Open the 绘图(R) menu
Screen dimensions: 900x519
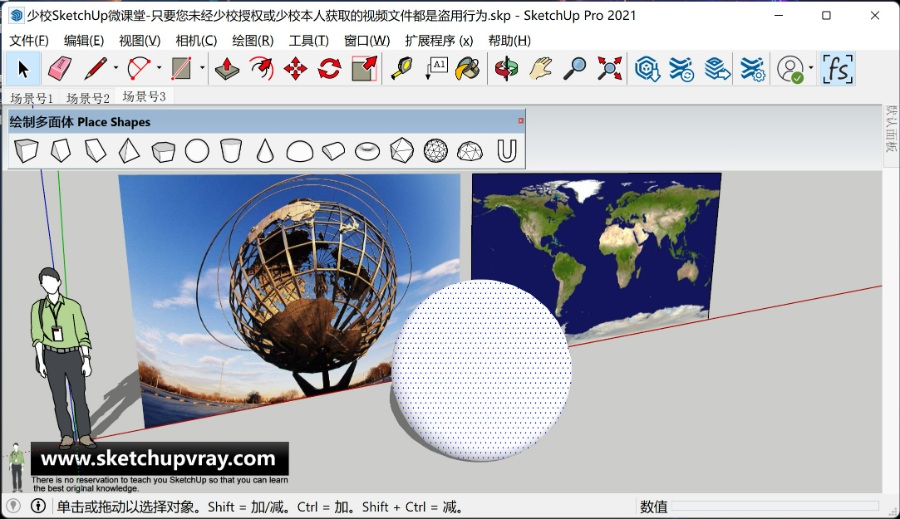[x=253, y=41]
